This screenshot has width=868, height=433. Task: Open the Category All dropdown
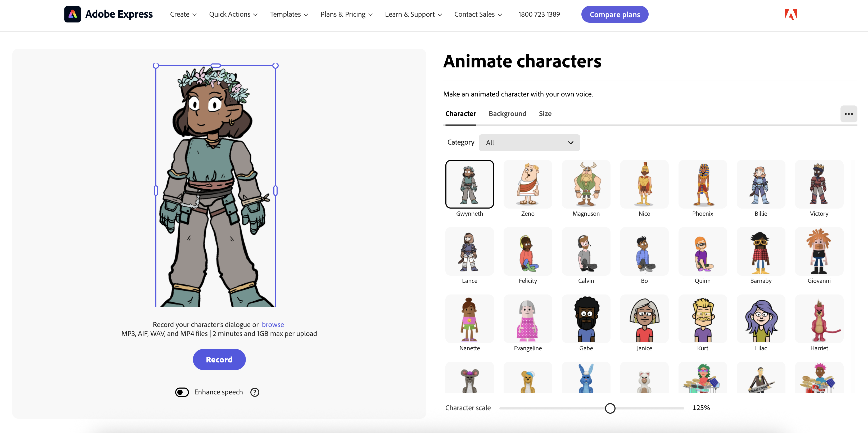529,143
